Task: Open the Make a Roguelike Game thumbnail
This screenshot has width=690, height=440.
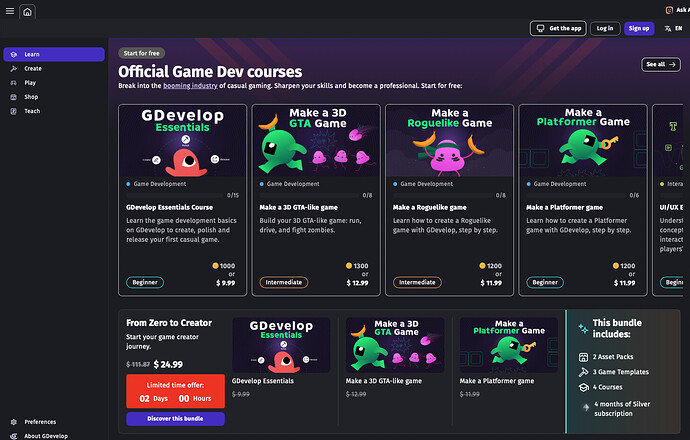Action: (449, 141)
